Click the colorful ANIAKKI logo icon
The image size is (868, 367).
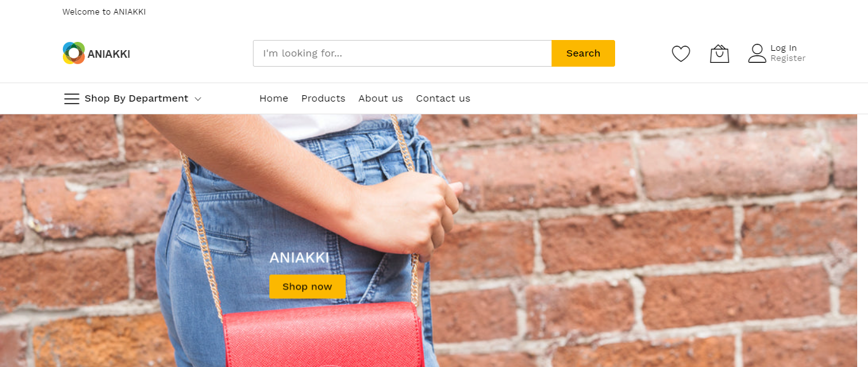(74, 53)
